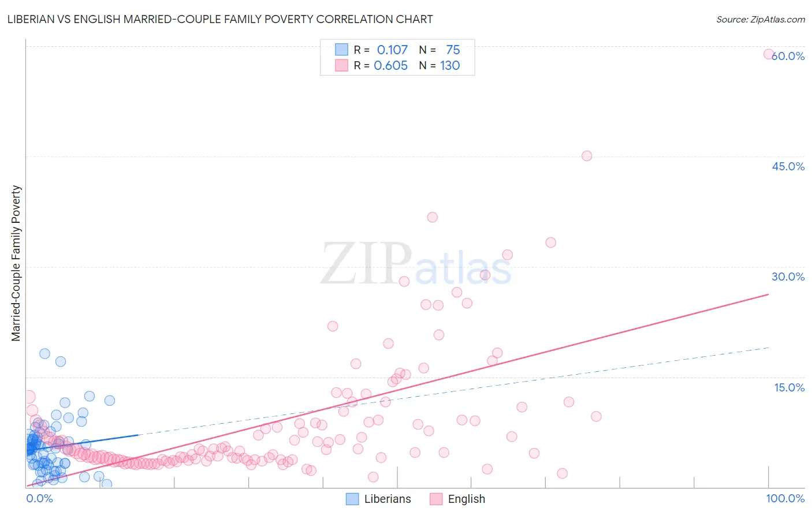The image size is (812, 515).
Task: Click the Married-Couple Family Poverty axis label
Action: click(x=16, y=263)
